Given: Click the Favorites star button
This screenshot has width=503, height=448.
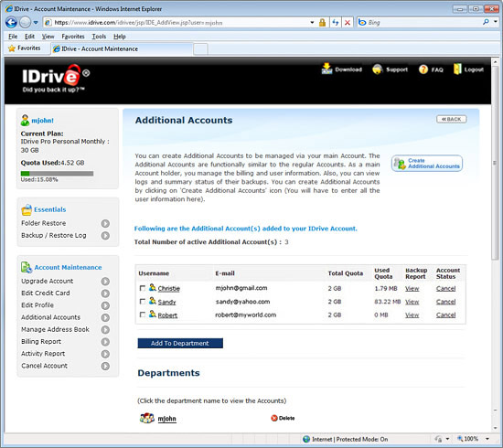Looking at the screenshot, I should 25,48.
